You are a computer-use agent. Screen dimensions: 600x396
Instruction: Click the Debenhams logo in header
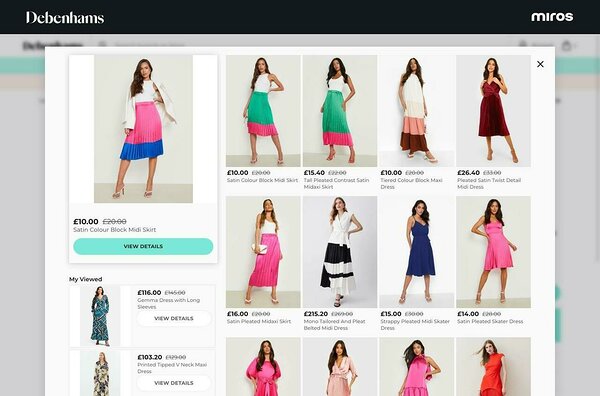point(65,17)
